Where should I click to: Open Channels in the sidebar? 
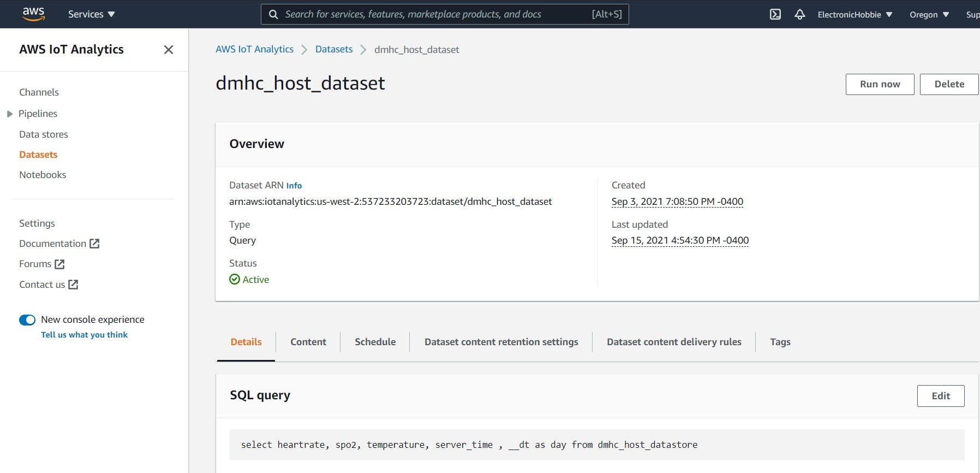pos(39,92)
